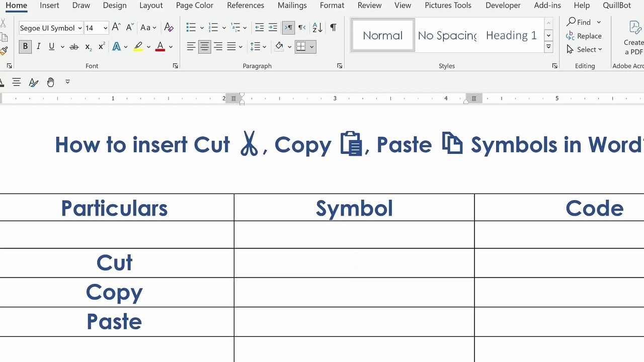Open Change Case dropdown
This screenshot has height=362, width=644.
click(x=148, y=28)
